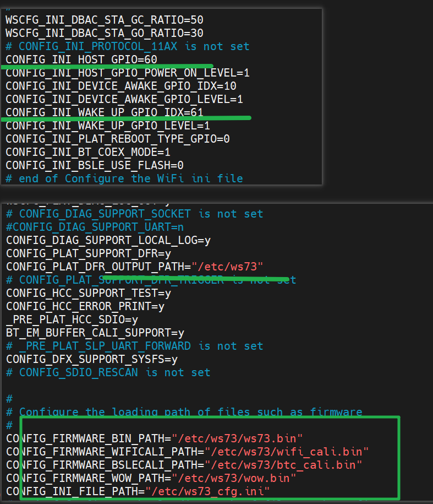Click the CONFIG_INI_HOST_GPIO=60 line

[81, 59]
